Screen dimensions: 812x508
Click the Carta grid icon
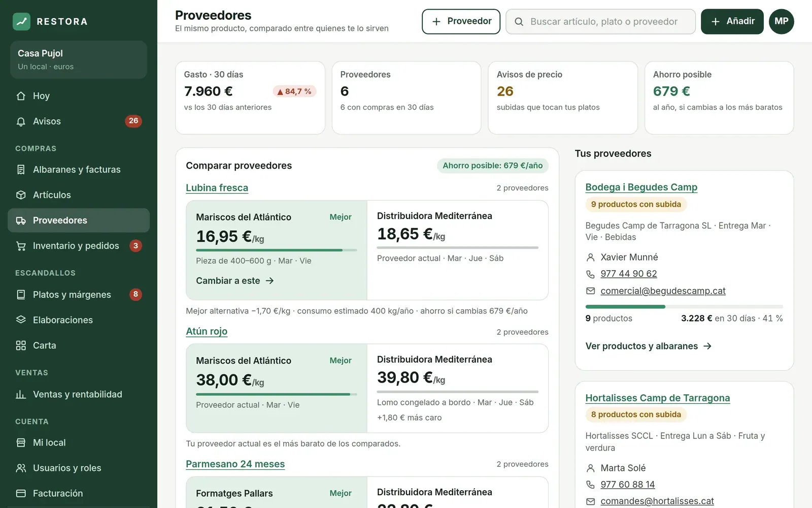pyautogui.click(x=21, y=345)
